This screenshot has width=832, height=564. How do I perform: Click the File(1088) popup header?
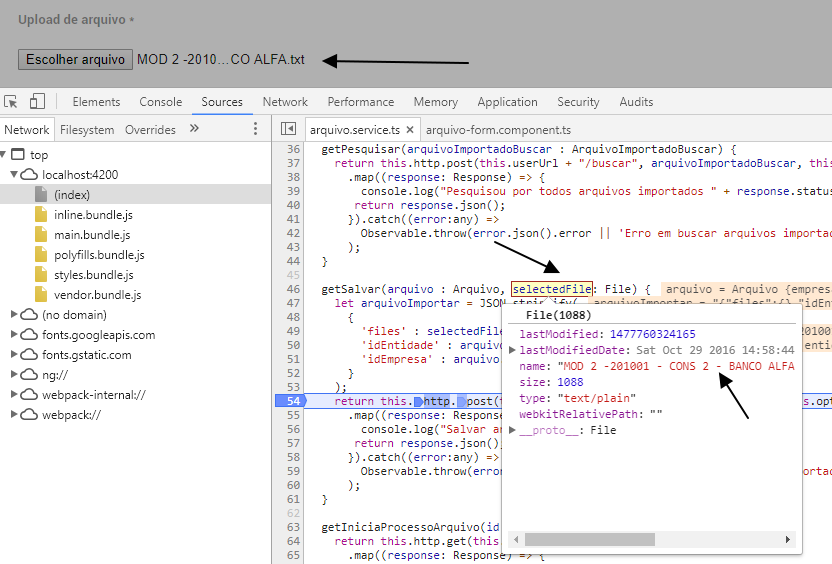(x=558, y=315)
